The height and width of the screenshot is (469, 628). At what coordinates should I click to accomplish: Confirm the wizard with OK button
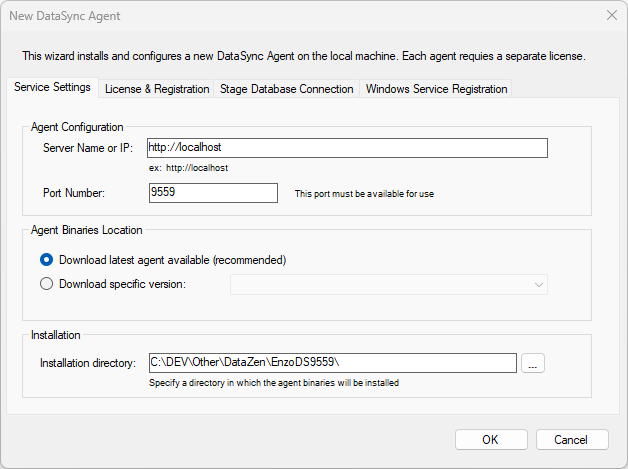pyautogui.click(x=490, y=440)
